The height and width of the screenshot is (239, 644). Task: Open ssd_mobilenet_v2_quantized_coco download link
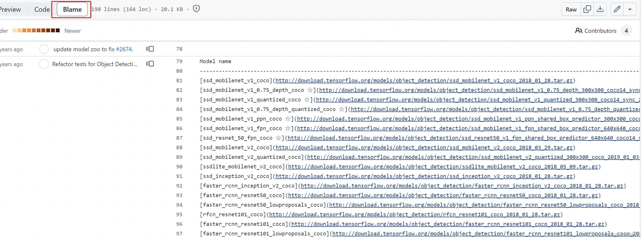(x=473, y=157)
